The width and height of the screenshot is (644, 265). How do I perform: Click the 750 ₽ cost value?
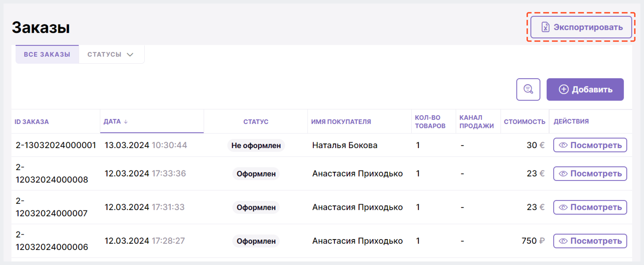pos(533,241)
